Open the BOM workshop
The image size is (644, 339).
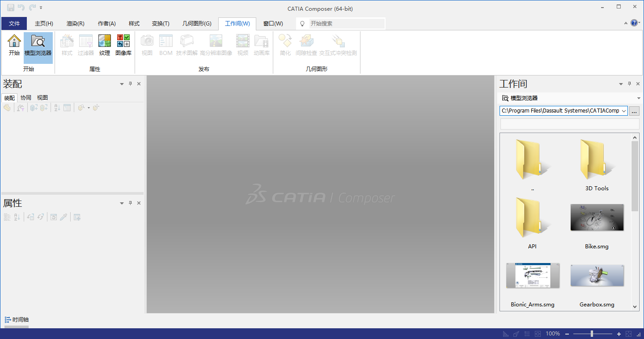click(166, 46)
